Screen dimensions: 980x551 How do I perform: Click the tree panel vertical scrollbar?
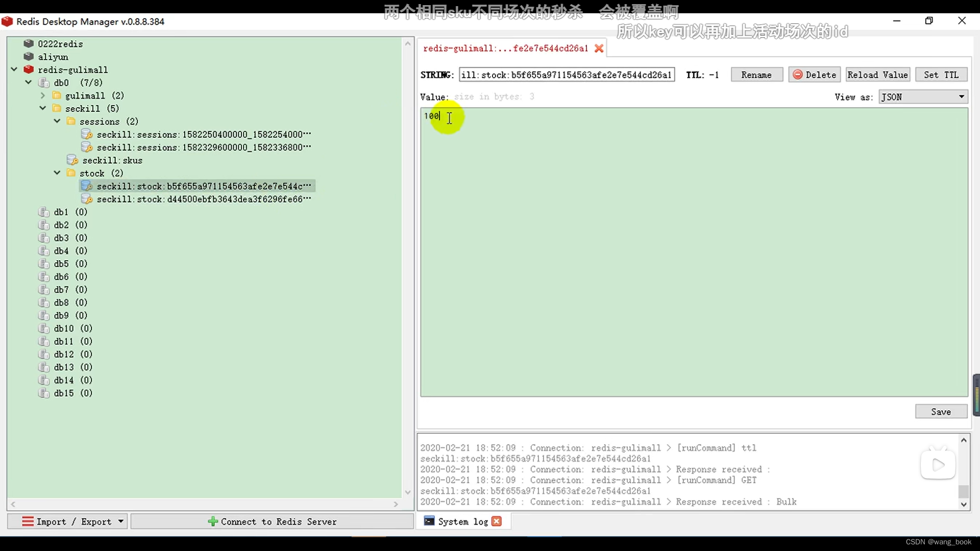407,268
